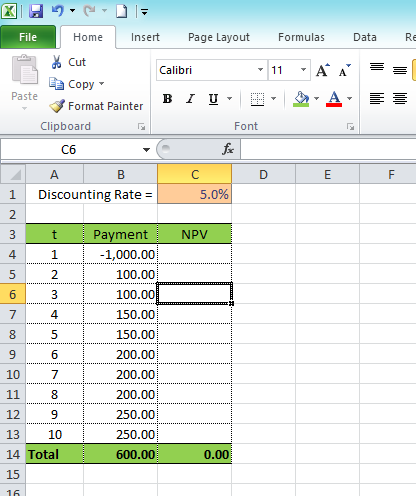Viewport: 416px width, 496px height.
Task: Decrease font size with Shrink Font
Action: (x=345, y=70)
